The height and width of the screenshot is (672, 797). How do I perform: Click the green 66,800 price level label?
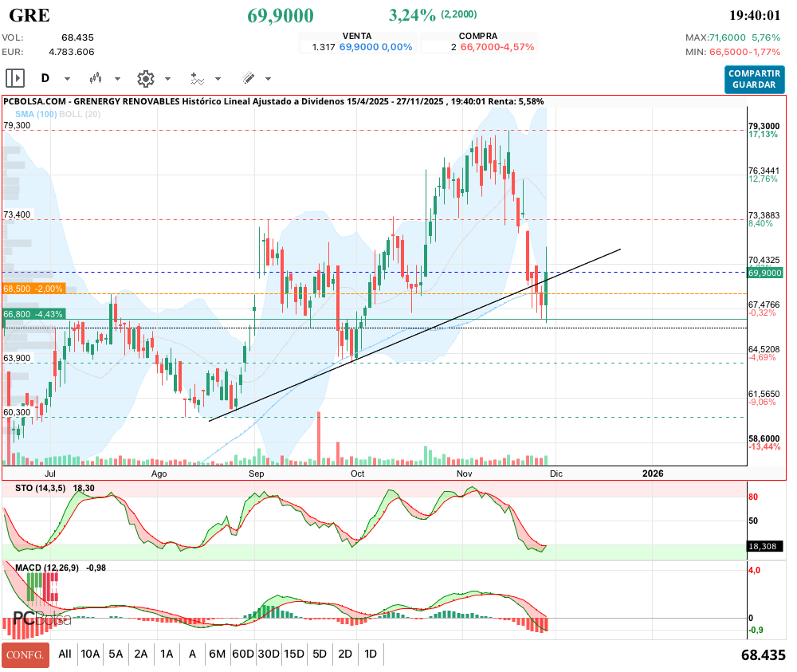pyautogui.click(x=33, y=314)
